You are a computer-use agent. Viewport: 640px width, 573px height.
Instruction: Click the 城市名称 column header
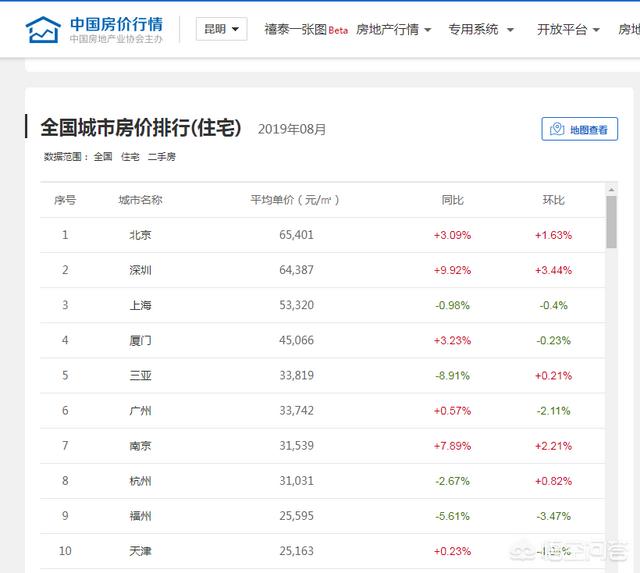pos(140,200)
